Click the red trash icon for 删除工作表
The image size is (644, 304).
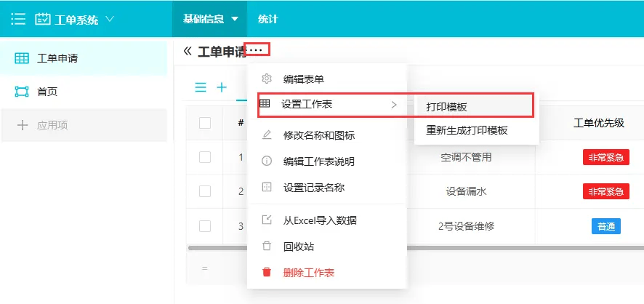click(267, 273)
